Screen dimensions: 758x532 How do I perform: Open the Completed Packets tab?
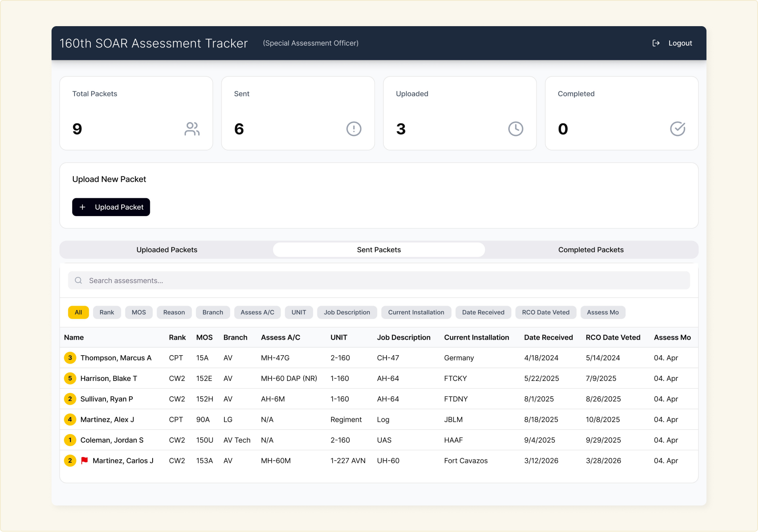(x=591, y=250)
